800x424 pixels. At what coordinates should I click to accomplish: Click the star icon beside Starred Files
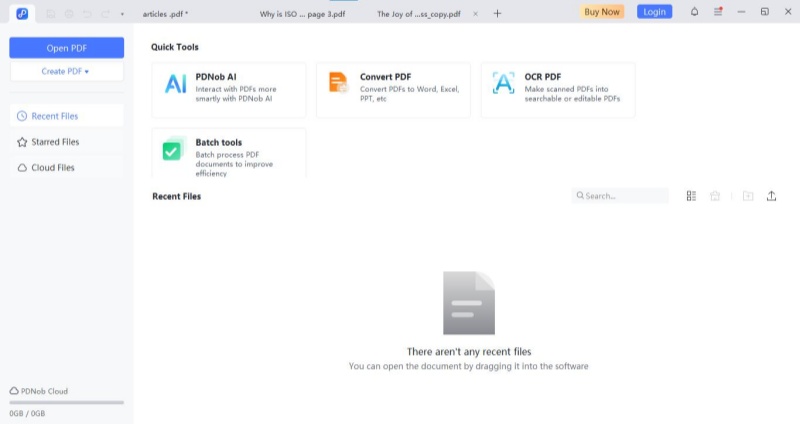click(22, 142)
